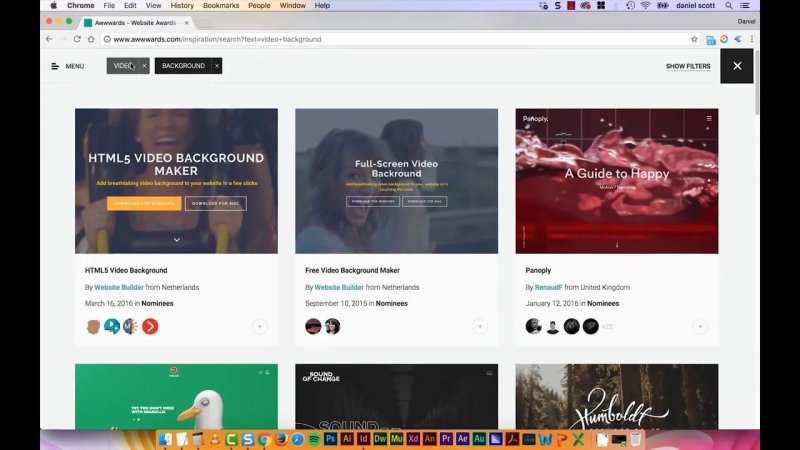Open the HTML5 Video Background Maker thumbnail
800x450 pixels.
click(177, 181)
